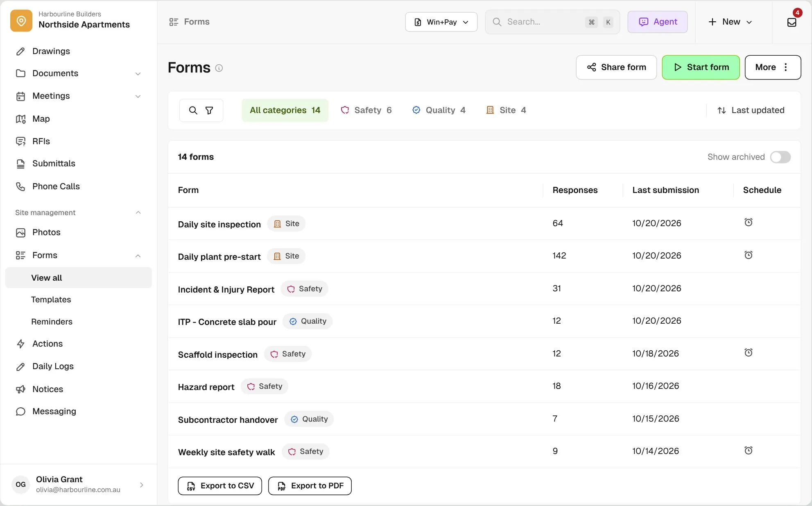Open Photos in the sidebar
The width and height of the screenshot is (812, 506).
click(x=79, y=232)
